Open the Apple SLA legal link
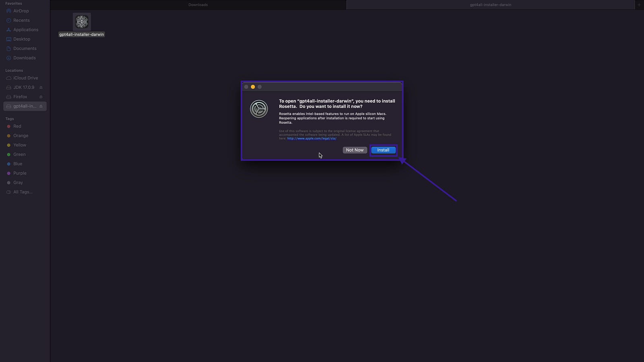This screenshot has width=644, height=362. tap(312, 138)
